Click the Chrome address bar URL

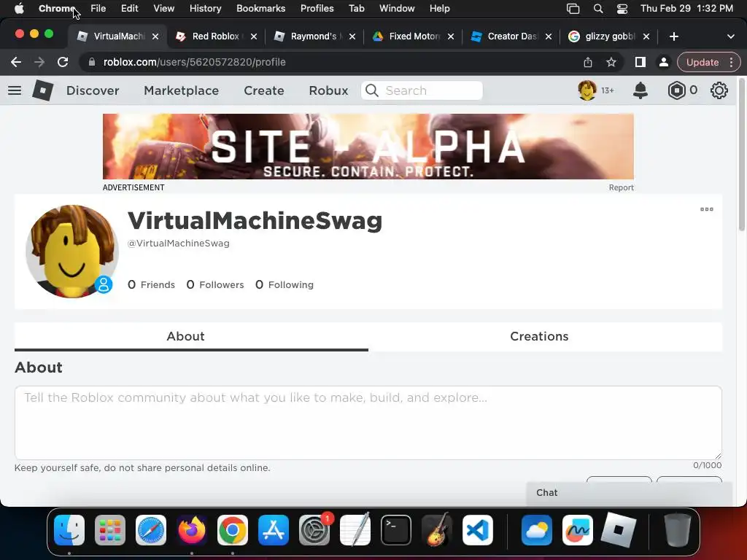pos(194,62)
